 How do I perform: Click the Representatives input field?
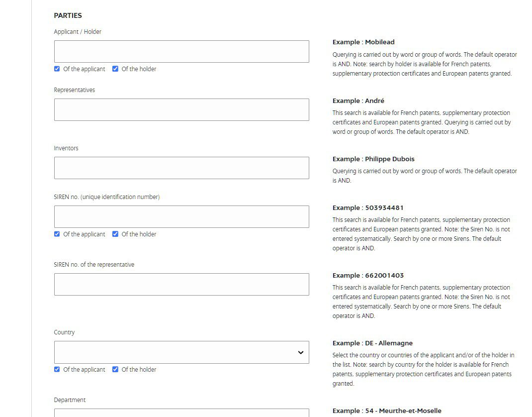pos(181,109)
